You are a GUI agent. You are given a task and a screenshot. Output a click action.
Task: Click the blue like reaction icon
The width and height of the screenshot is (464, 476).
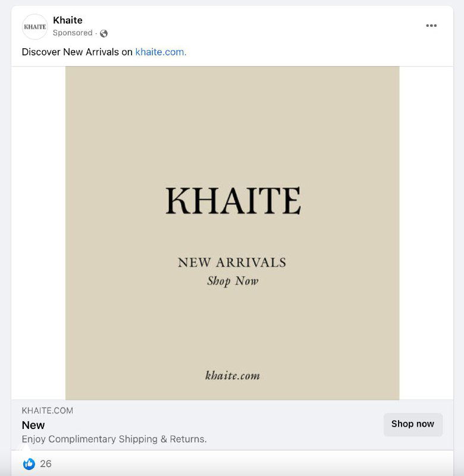coord(29,464)
